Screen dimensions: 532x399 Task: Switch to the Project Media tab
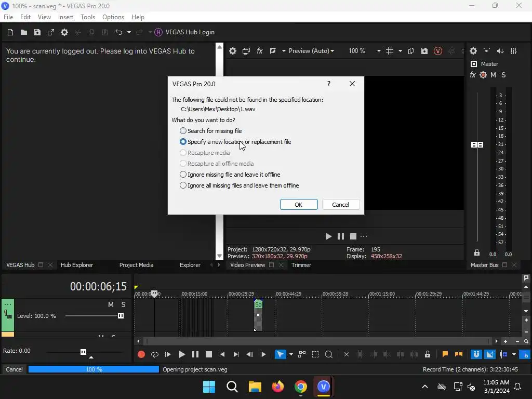[137, 265]
